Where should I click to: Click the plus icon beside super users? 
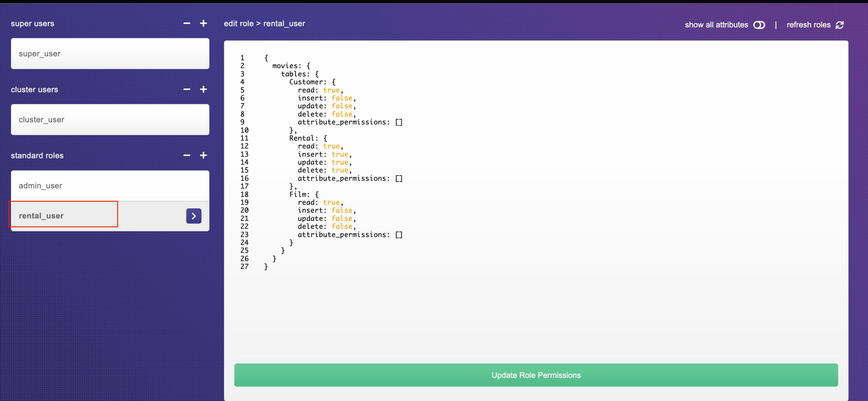(203, 23)
